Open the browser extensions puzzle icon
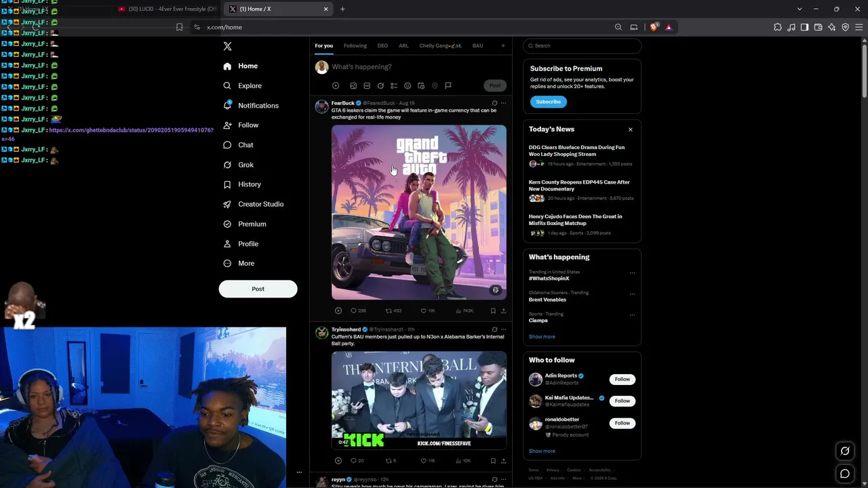The width and height of the screenshot is (868, 488). [778, 27]
